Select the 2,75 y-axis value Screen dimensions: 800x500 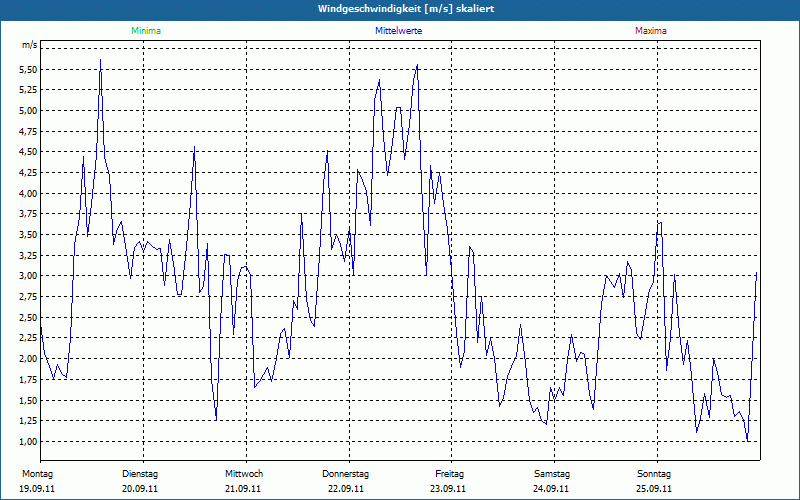pos(28,297)
